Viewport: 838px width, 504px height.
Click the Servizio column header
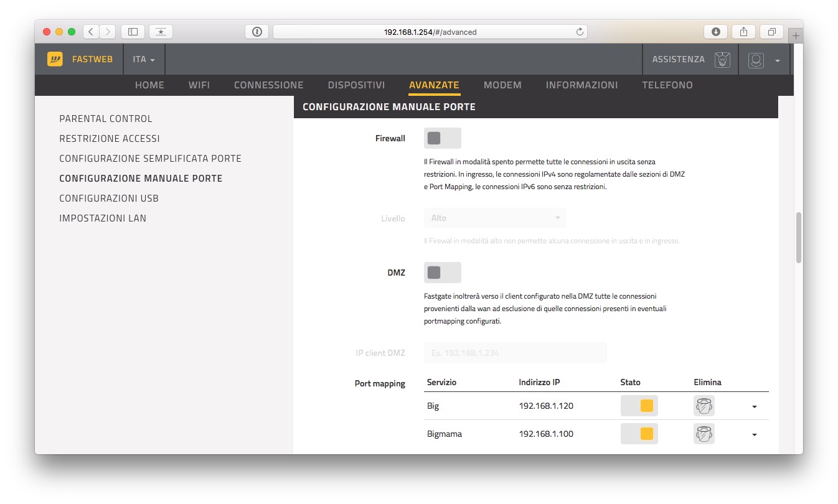tap(441, 382)
